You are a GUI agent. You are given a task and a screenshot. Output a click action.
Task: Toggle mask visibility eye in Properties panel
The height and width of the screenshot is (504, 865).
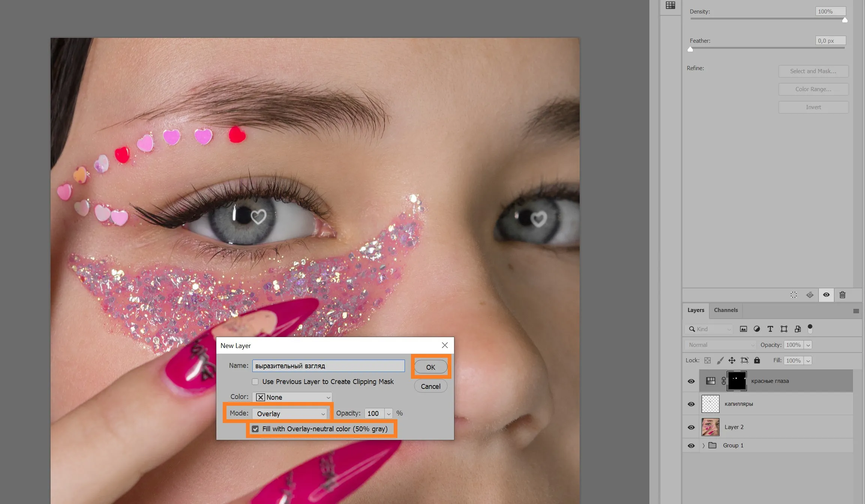[826, 295]
